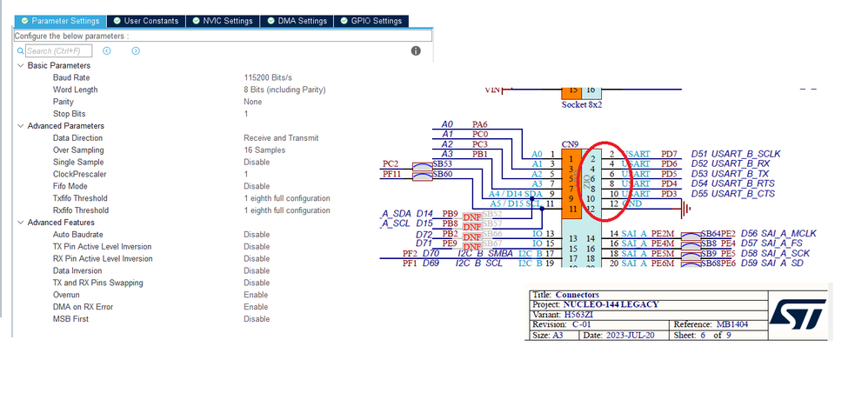Select the ClockPrescaler value
This screenshot has height=393, width=868.
(x=246, y=175)
